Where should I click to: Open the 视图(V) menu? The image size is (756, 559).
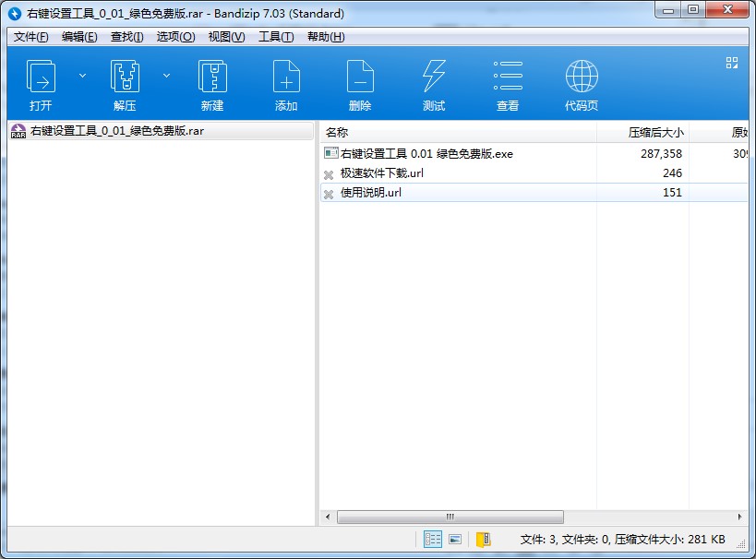point(226,37)
